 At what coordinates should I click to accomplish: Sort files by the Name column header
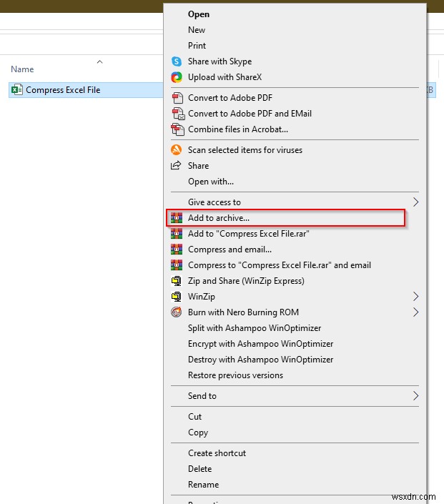[23, 69]
